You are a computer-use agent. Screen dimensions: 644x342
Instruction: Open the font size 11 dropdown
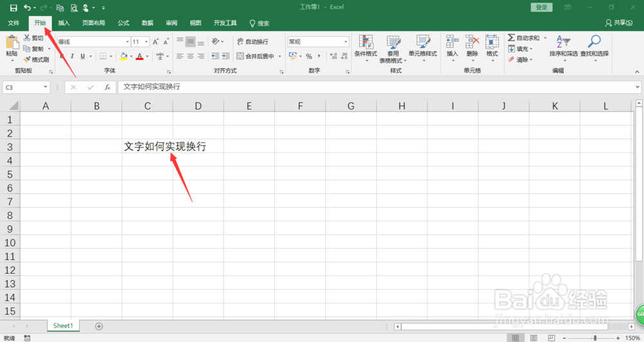point(146,41)
